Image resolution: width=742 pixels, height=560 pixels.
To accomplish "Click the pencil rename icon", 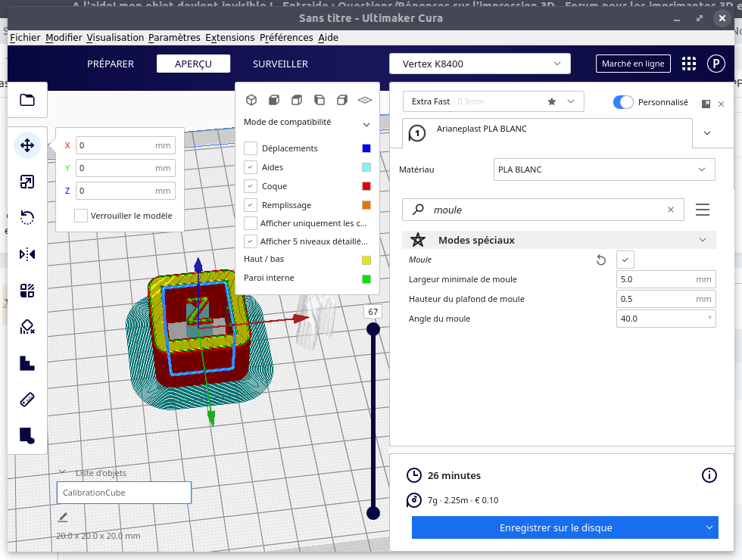I will pyautogui.click(x=62, y=518).
